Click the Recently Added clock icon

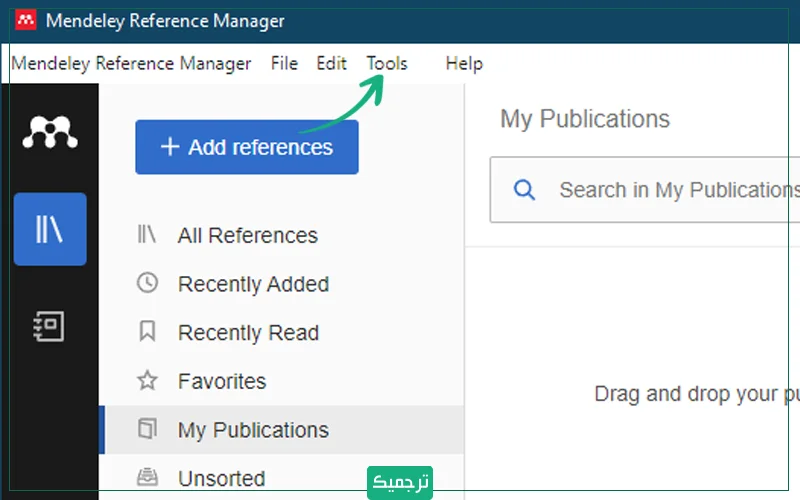(x=147, y=283)
